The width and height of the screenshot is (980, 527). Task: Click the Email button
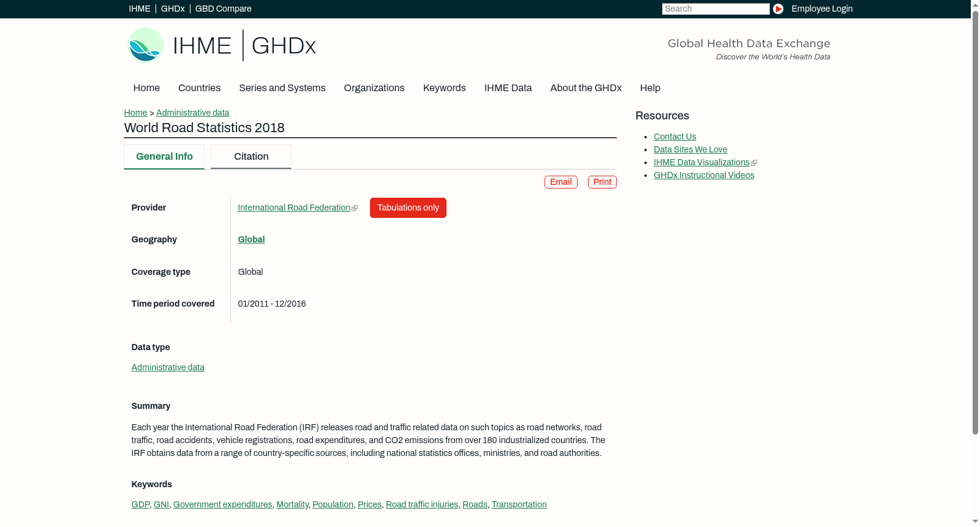560,182
